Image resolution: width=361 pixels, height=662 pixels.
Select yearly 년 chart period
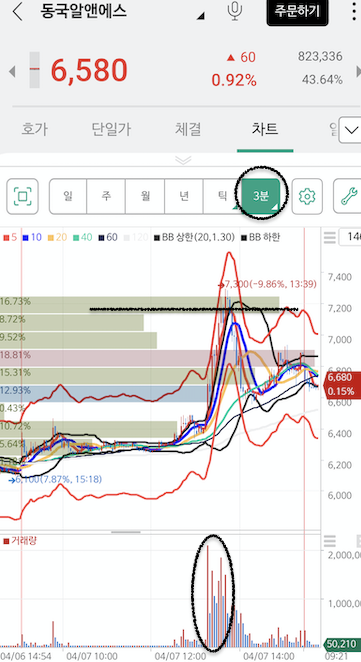[x=184, y=196]
